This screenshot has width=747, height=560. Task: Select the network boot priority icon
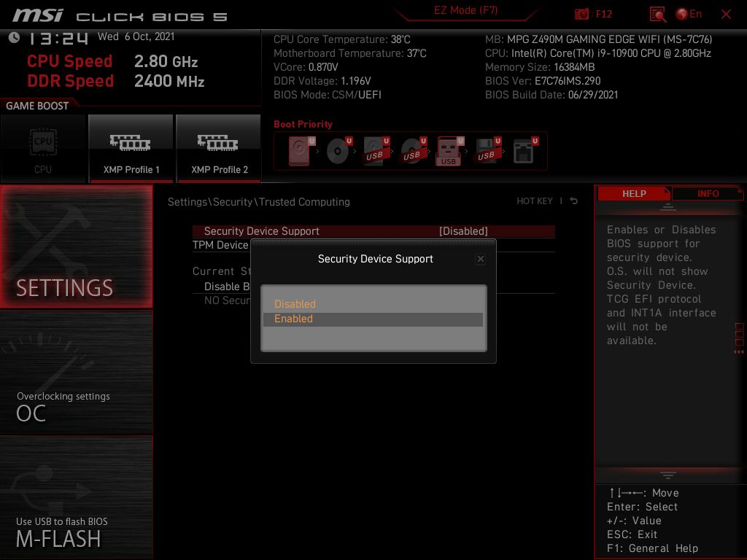(525, 151)
